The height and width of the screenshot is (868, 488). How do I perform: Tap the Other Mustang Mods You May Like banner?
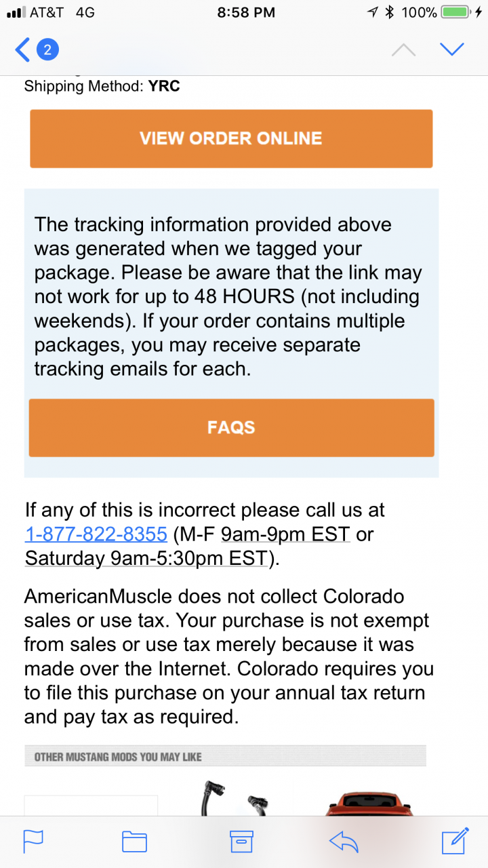click(x=225, y=757)
